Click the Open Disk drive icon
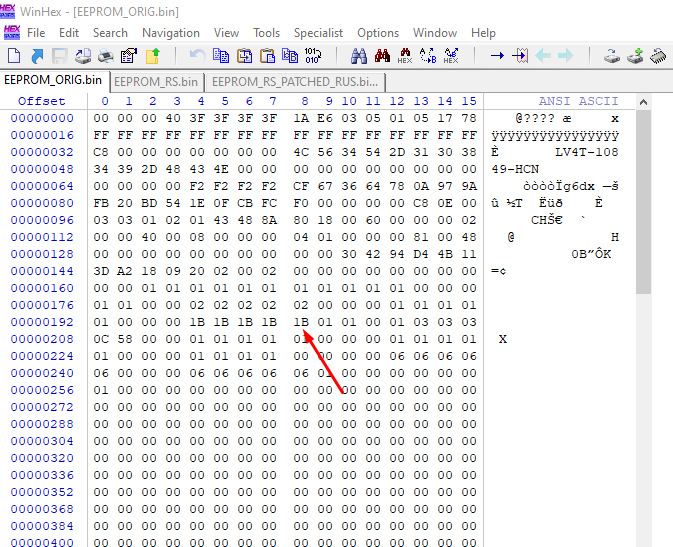This screenshot has height=547, width=673. [x=612, y=56]
